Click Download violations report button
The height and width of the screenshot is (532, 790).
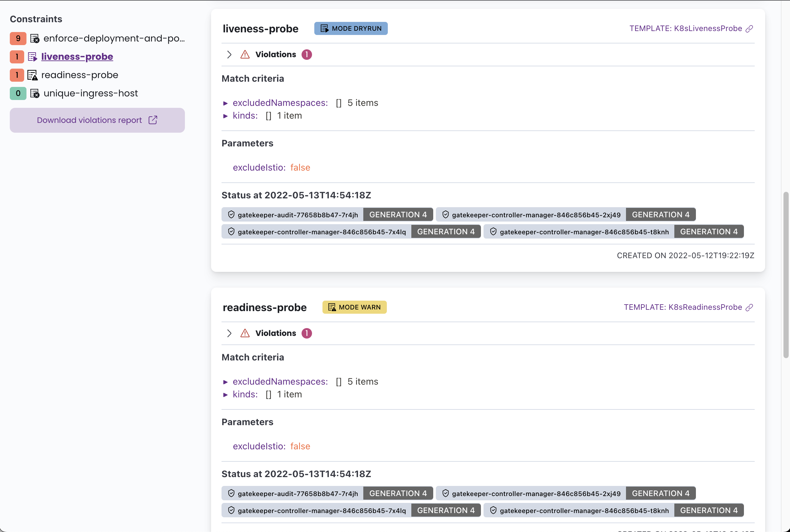[97, 120]
